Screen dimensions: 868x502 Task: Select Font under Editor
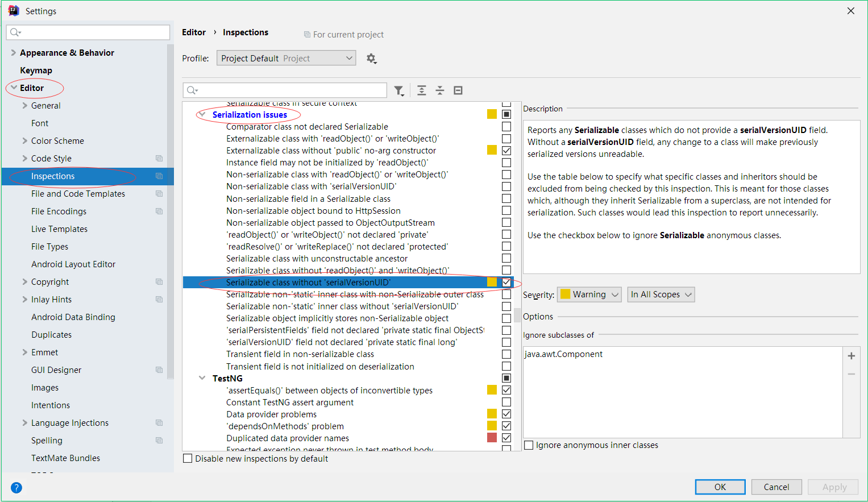pos(40,123)
